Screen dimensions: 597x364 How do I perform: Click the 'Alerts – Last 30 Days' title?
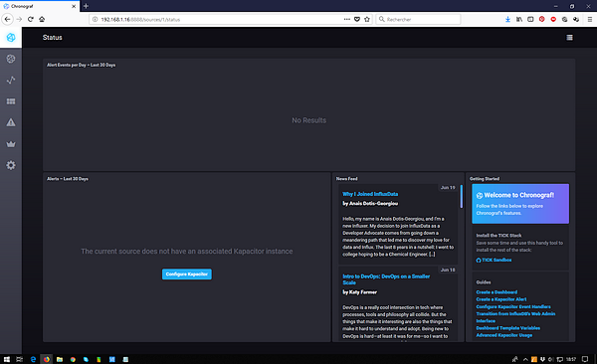pyautogui.click(x=67, y=179)
